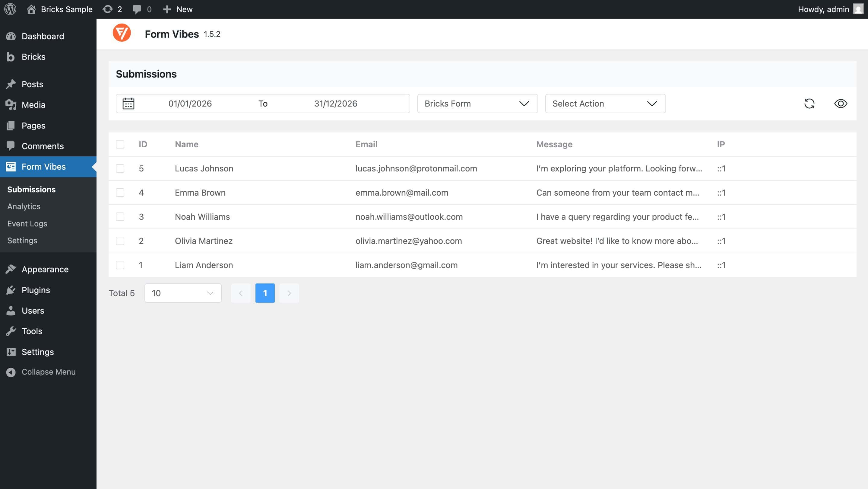This screenshot has width=868, height=489.
Task: Click the start date field showing 01/01/2026
Action: point(190,104)
